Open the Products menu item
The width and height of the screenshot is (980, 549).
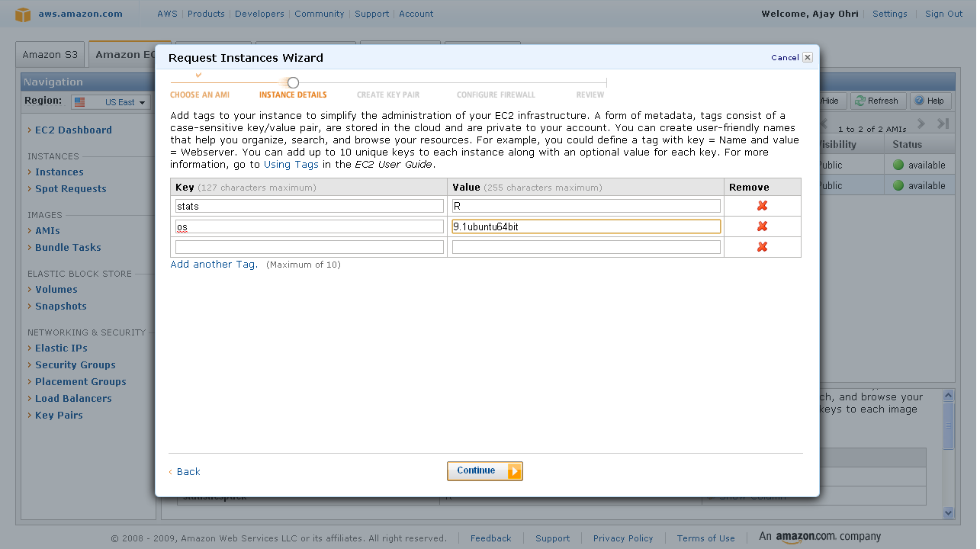[206, 14]
